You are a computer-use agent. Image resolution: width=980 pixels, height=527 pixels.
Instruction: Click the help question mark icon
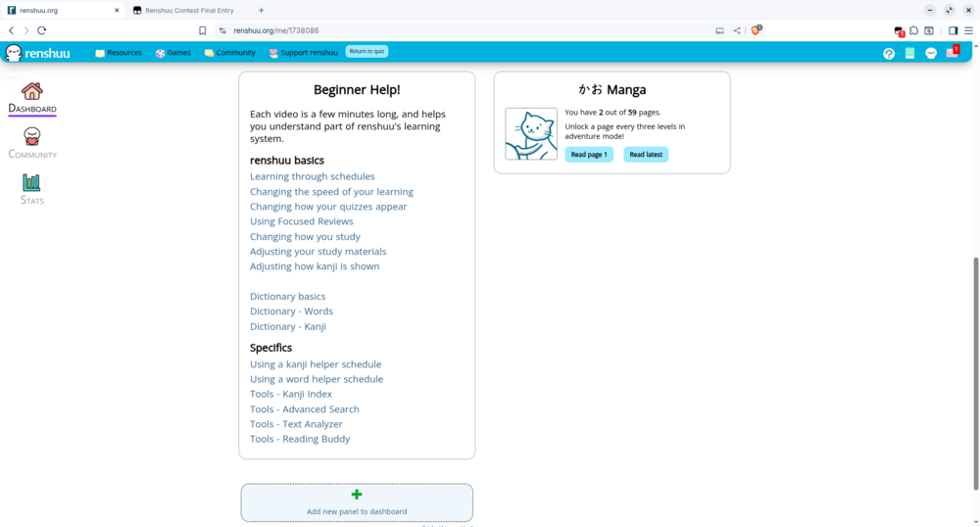click(889, 54)
